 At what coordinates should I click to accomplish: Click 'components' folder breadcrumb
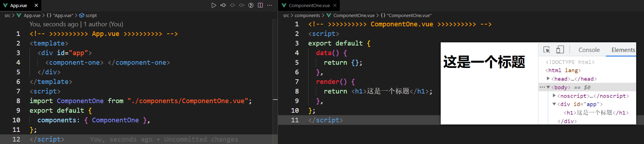307,15
